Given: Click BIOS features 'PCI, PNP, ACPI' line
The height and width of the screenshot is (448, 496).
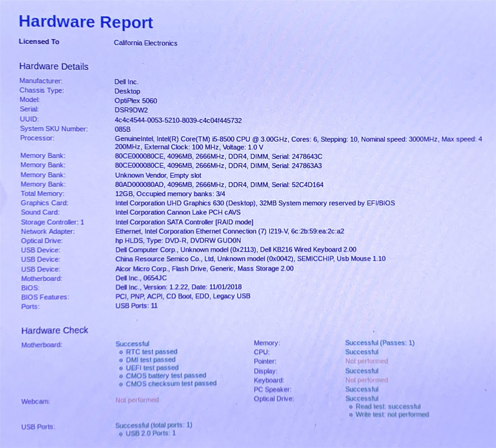Looking at the screenshot, I should 183,296.
